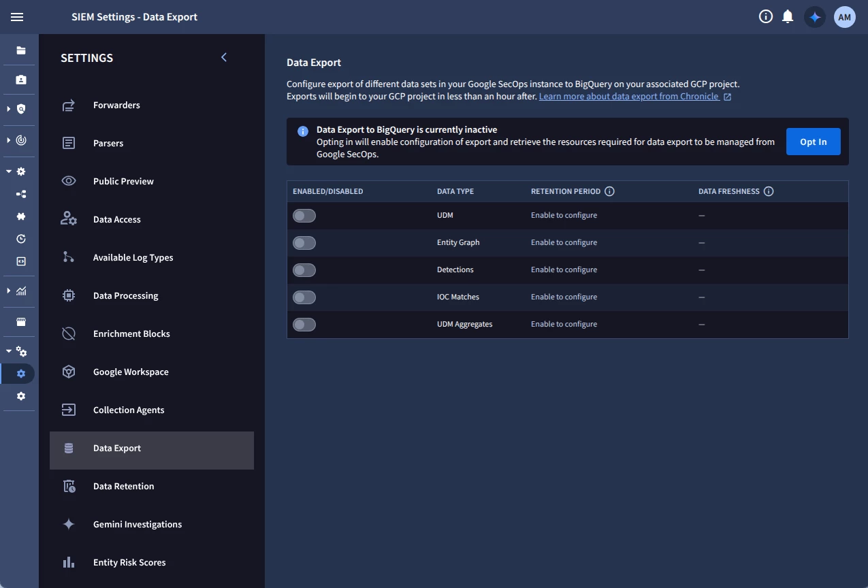The image size is (868, 588).
Task: Click UDM Aggregates data type cell
Action: click(x=465, y=324)
